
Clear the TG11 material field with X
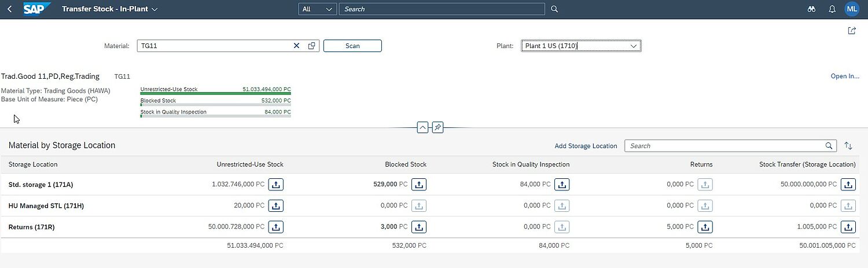[x=297, y=46]
